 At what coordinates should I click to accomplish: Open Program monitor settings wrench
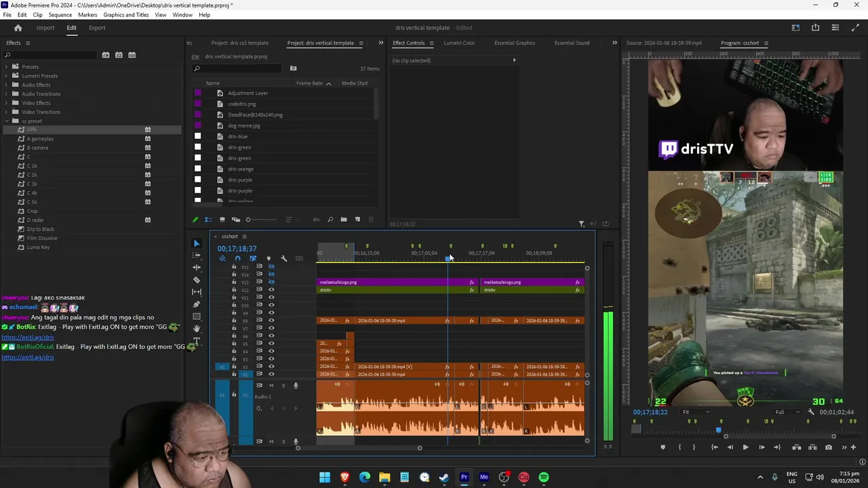click(812, 412)
